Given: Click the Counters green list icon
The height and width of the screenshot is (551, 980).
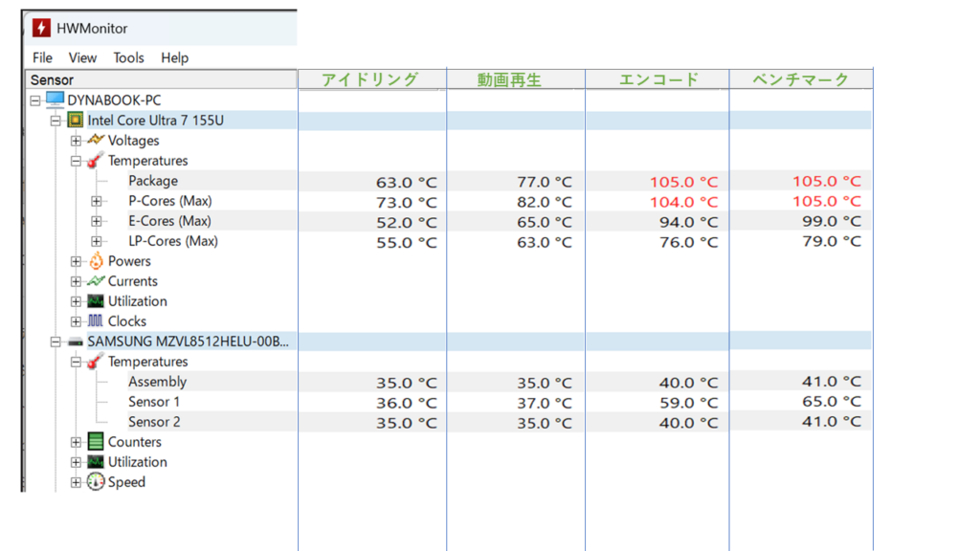Looking at the screenshot, I should pyautogui.click(x=95, y=442).
